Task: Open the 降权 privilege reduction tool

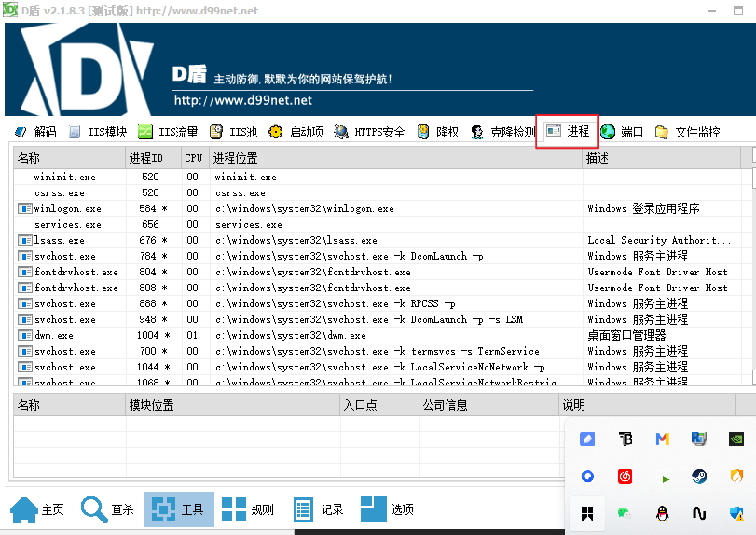Action: (438, 132)
